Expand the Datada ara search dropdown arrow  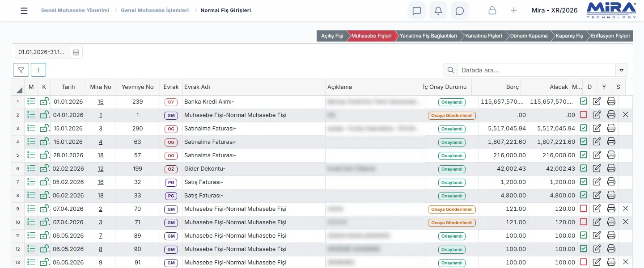click(x=621, y=70)
